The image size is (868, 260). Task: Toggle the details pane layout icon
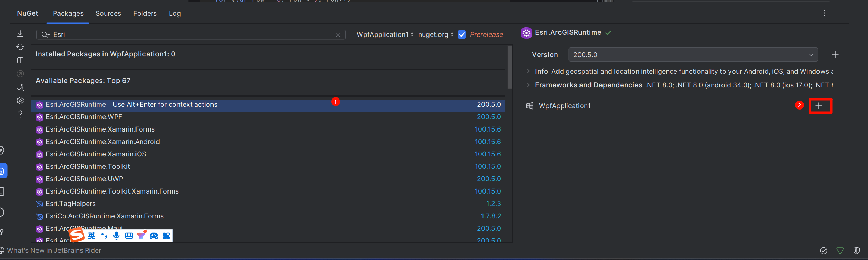coord(20,60)
